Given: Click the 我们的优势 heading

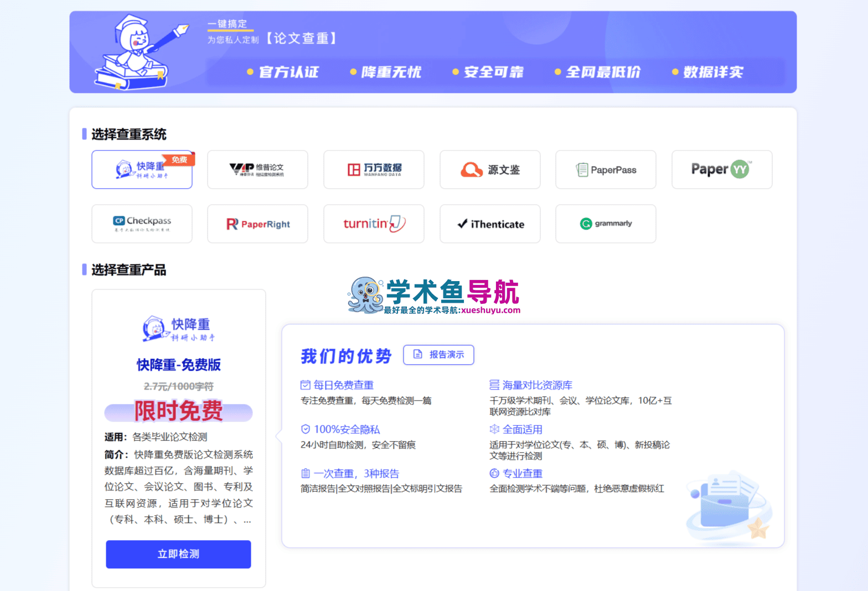Looking at the screenshot, I should [x=347, y=356].
